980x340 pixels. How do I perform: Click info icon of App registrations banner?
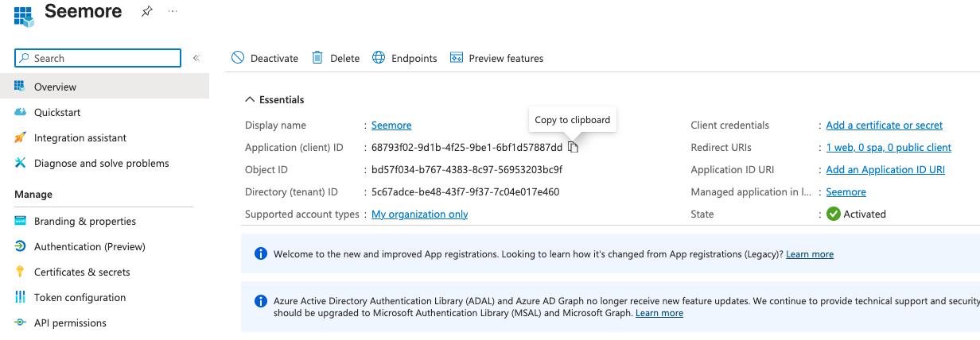(260, 253)
